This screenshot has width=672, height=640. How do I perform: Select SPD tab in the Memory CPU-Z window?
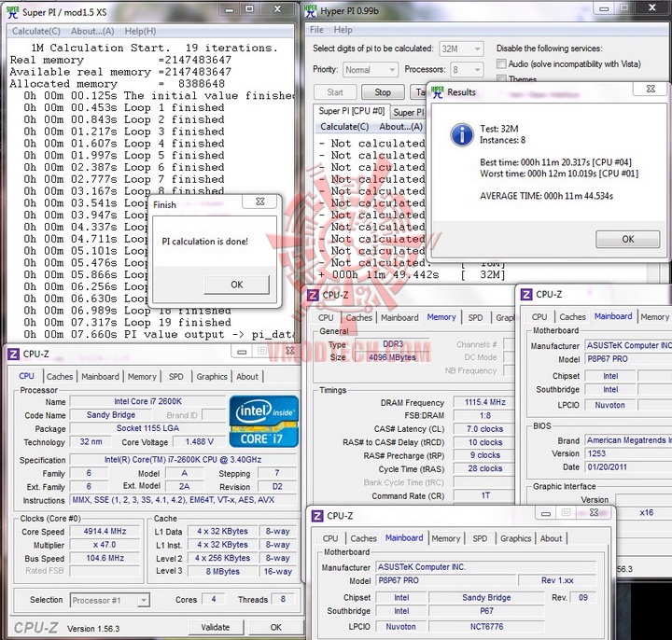(x=475, y=317)
